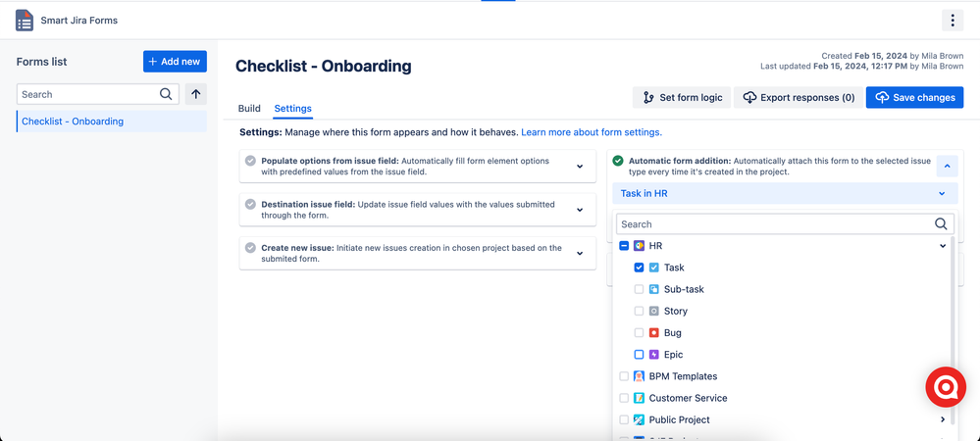
Task: Click the Epic label in HR list
Action: (x=674, y=354)
